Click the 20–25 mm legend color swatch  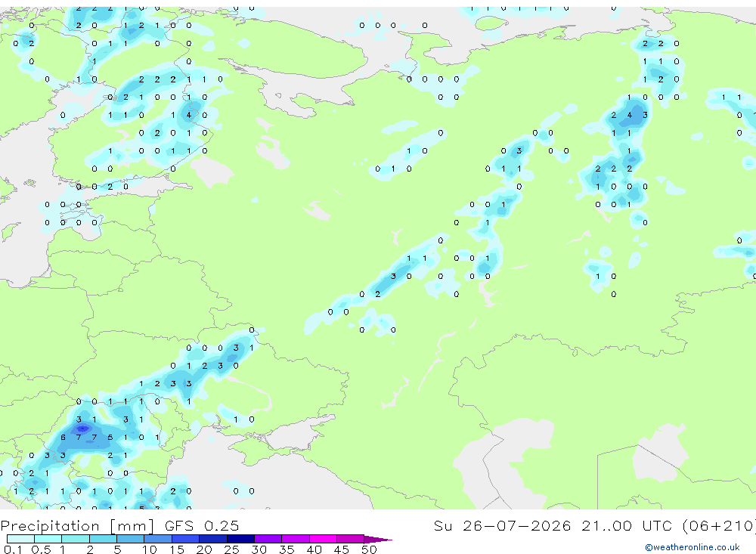pyautogui.click(x=213, y=539)
